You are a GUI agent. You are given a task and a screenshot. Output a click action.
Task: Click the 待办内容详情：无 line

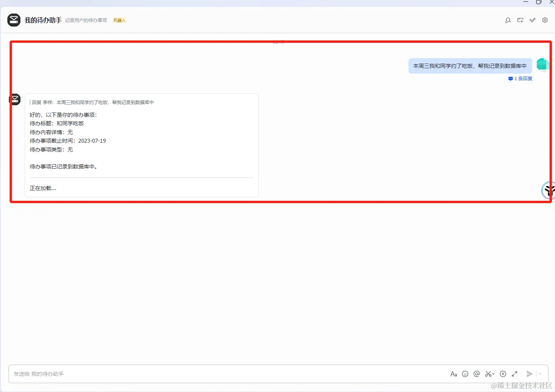[51, 132]
